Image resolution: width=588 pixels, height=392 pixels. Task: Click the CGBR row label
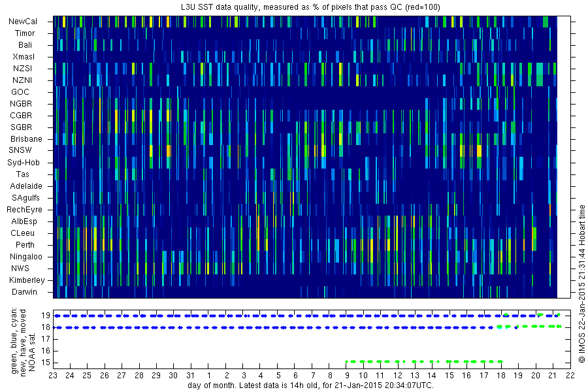pyautogui.click(x=21, y=116)
